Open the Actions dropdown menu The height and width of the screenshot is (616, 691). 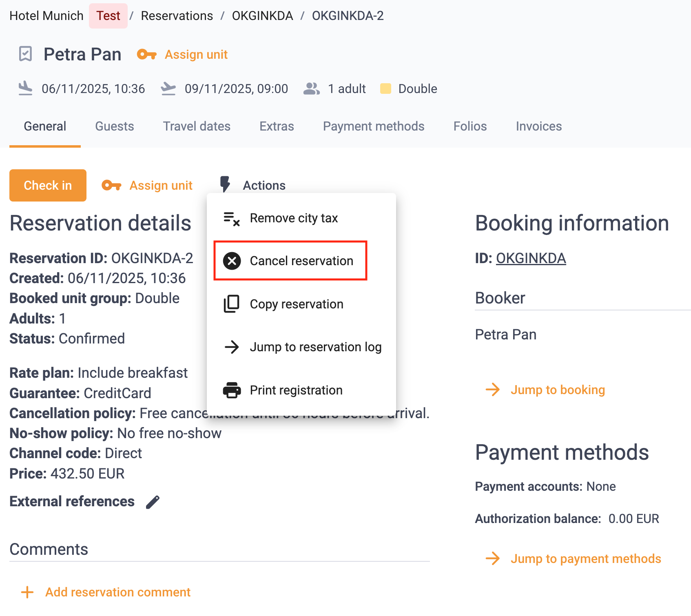pos(253,185)
